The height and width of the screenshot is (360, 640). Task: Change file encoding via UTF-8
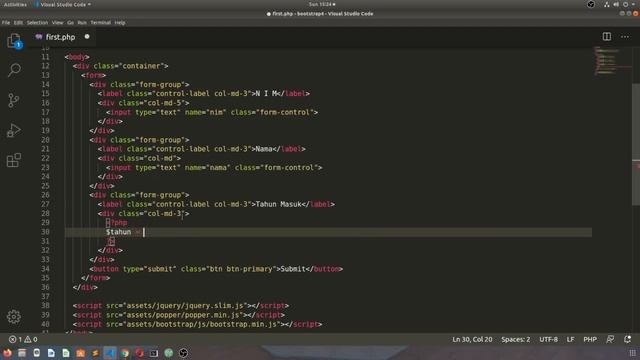tap(548, 339)
